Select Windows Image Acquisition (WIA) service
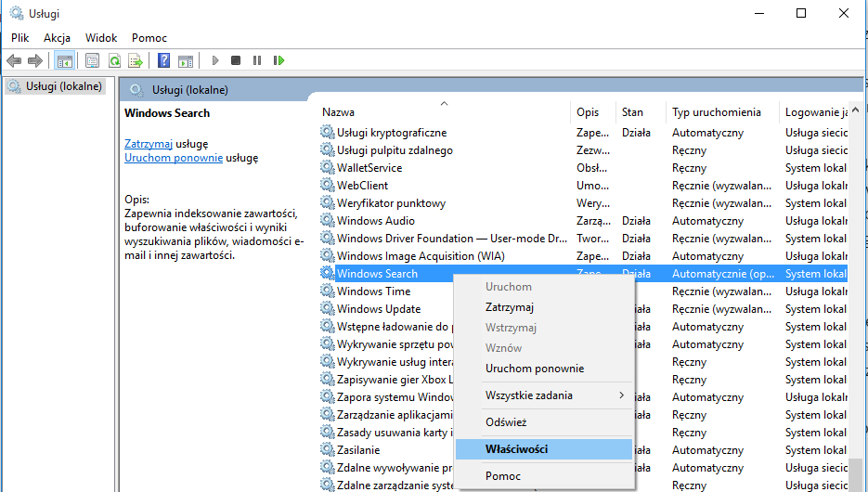This screenshot has height=492, width=868. (584, 255)
